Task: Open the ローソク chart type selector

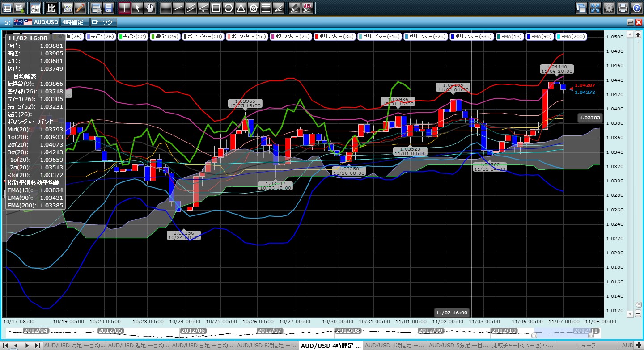Action: click(x=102, y=22)
